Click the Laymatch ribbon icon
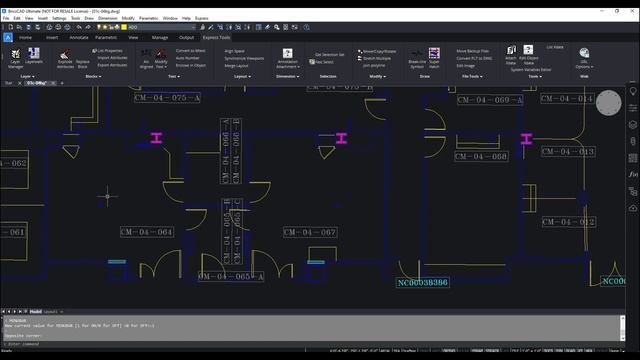This screenshot has height=360, width=640. 34,56
